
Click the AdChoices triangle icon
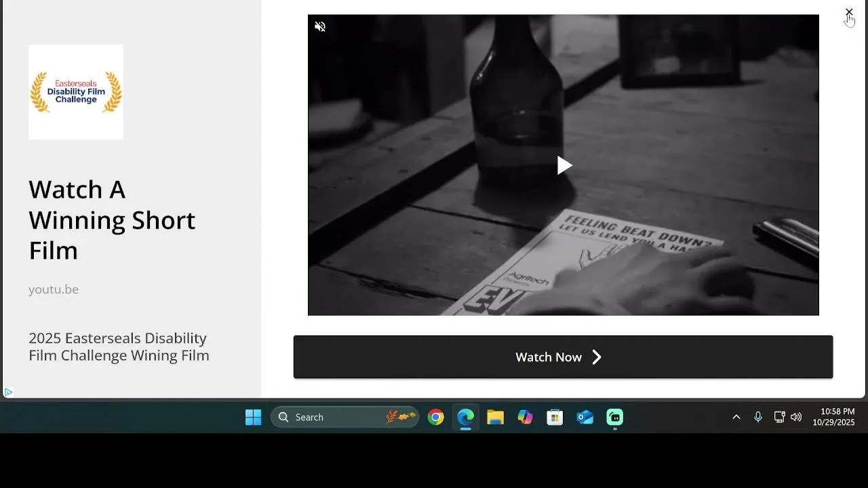[8, 392]
